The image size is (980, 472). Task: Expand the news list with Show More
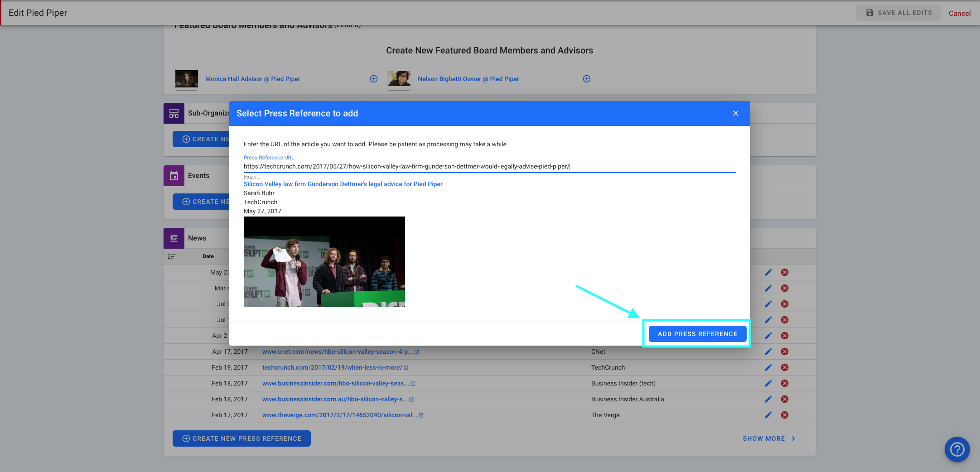769,438
